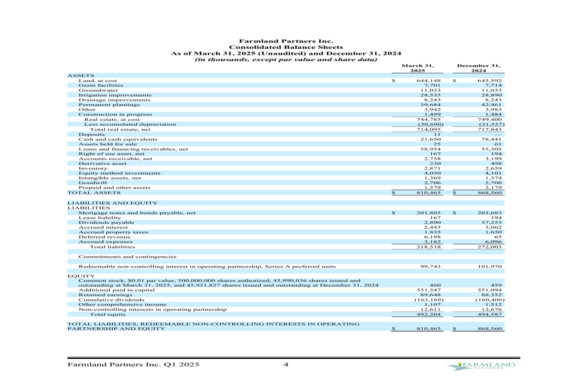Select the "Real estate, at cost" label
The height and width of the screenshot is (392, 572).
click(112, 120)
